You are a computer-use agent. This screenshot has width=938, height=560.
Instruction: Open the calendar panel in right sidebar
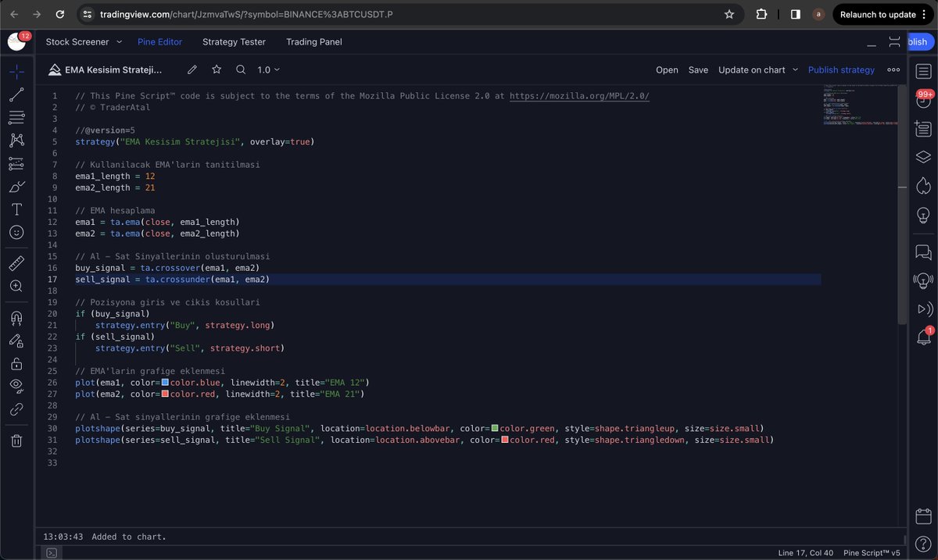(x=923, y=516)
